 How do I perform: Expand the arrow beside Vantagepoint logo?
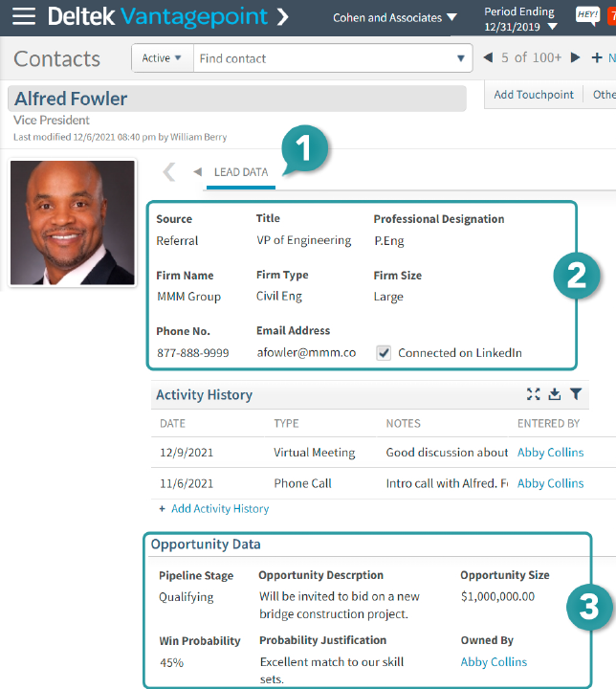[x=283, y=17]
